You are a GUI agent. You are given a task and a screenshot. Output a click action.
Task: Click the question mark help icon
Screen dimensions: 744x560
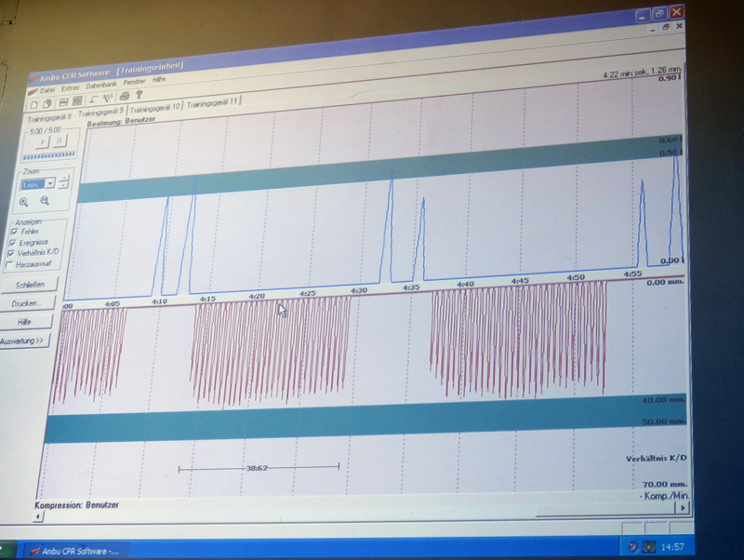click(x=139, y=95)
